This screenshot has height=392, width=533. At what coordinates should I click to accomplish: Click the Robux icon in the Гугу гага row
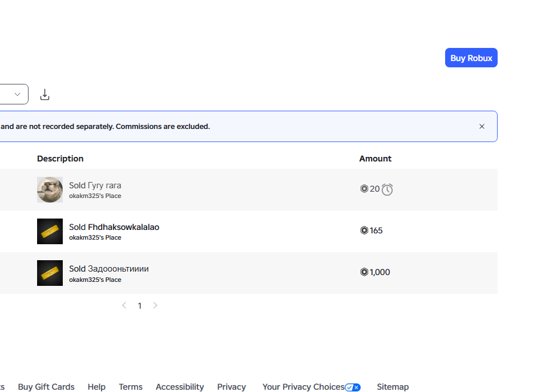364,189
